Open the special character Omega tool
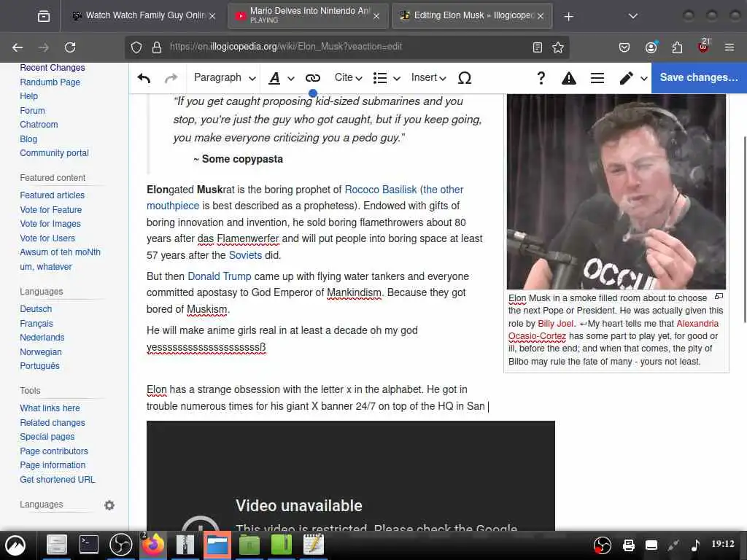The height and width of the screenshot is (560, 747). (465, 78)
